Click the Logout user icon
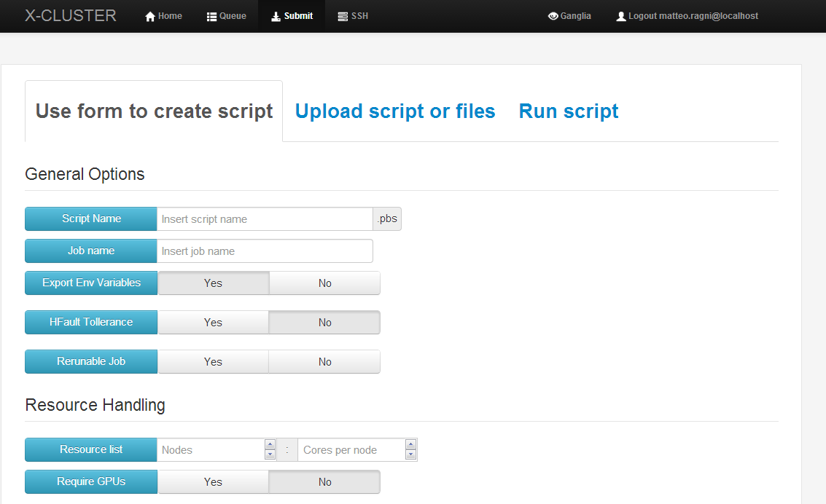Image resolution: width=826 pixels, height=504 pixels. tap(621, 16)
